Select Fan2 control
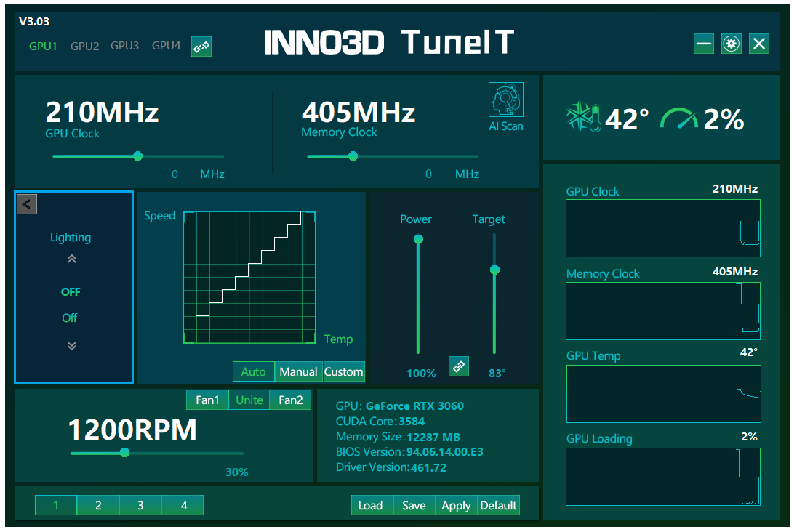 [291, 400]
